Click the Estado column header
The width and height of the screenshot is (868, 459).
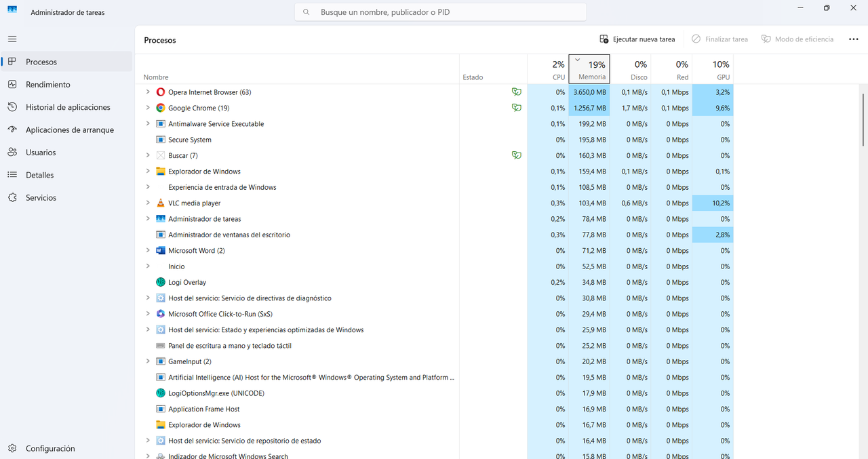tap(493, 69)
